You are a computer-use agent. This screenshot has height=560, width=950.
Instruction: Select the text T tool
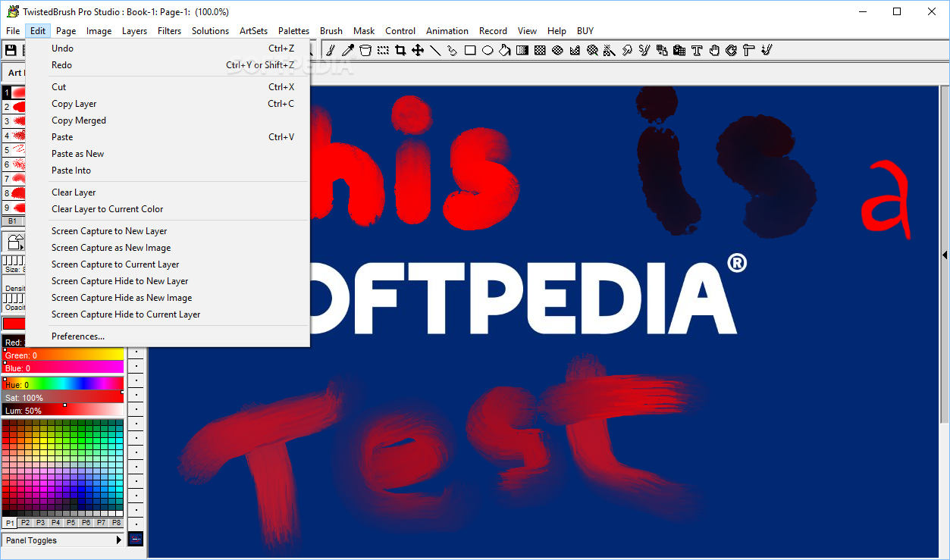697,50
